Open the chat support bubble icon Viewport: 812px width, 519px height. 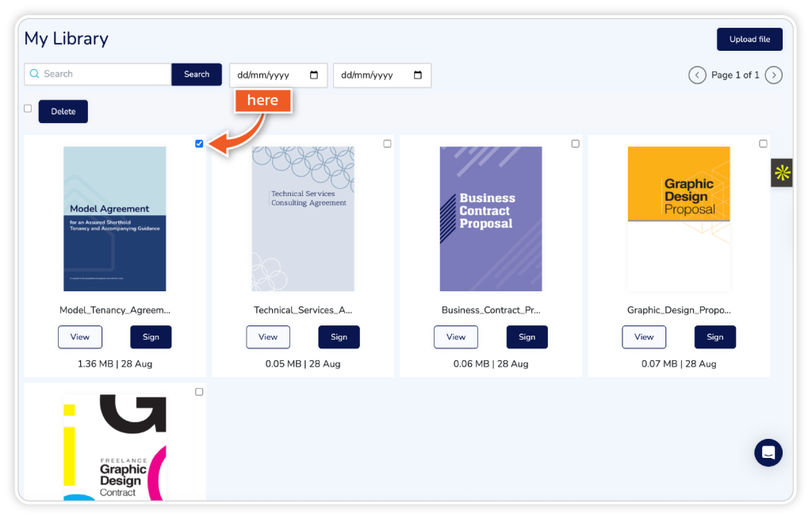(768, 452)
